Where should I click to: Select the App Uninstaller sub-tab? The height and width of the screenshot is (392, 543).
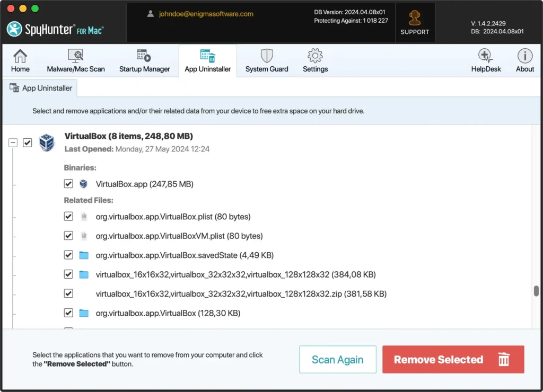(x=40, y=88)
